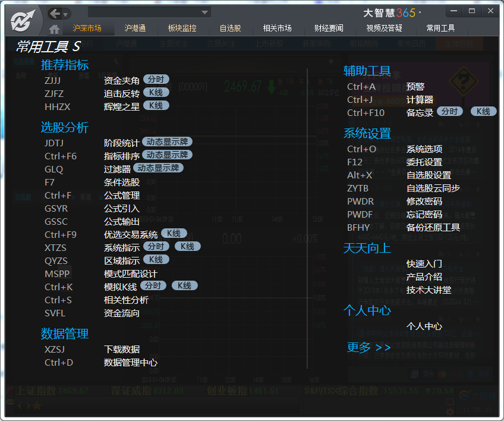The height and width of the screenshot is (421, 504).
Task: Click the K线 tag beside 追击反转
Action: [156, 92]
